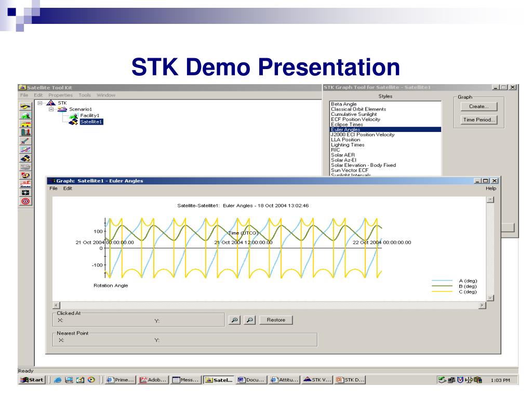The width and height of the screenshot is (532, 399).
Task: Open the Satellite Tool Kit File menu
Action: tap(24, 95)
